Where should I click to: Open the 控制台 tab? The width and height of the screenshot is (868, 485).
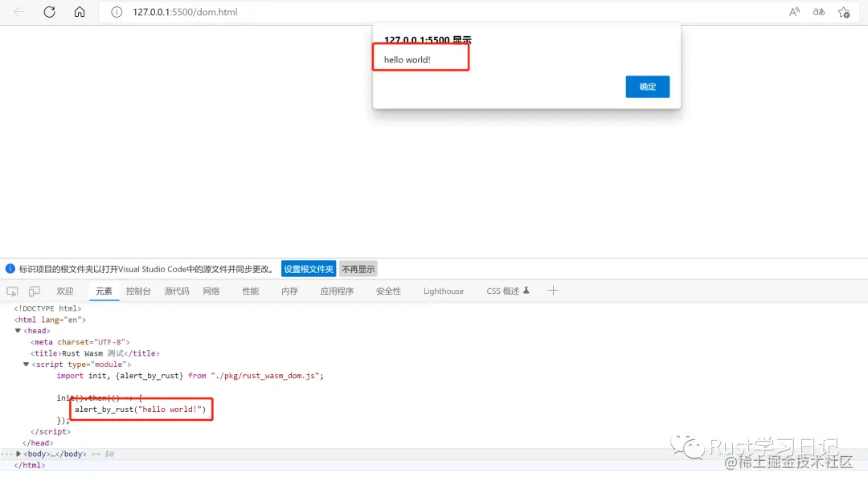138,291
